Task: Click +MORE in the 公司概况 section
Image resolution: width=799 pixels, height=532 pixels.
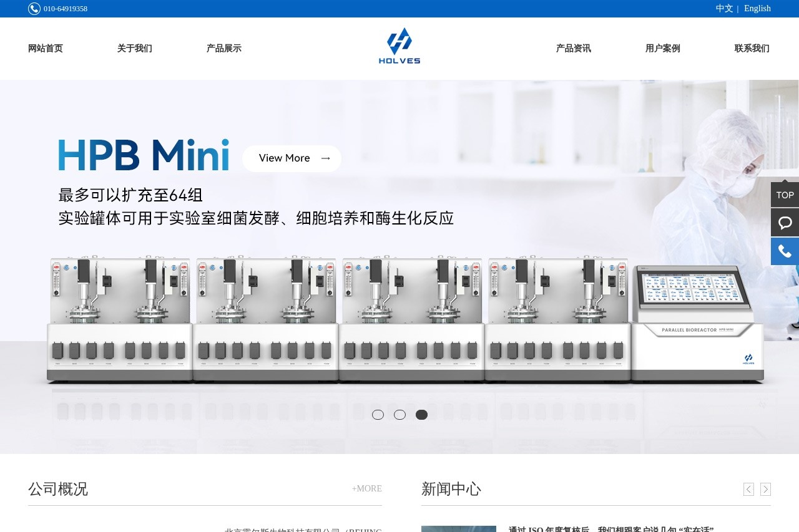Action: pyautogui.click(x=367, y=489)
